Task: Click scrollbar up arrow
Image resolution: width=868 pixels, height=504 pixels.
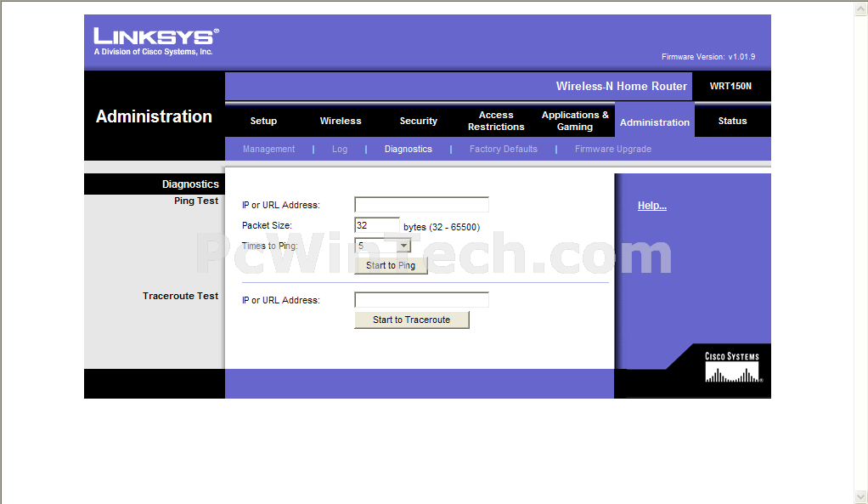Action: tap(861, 8)
